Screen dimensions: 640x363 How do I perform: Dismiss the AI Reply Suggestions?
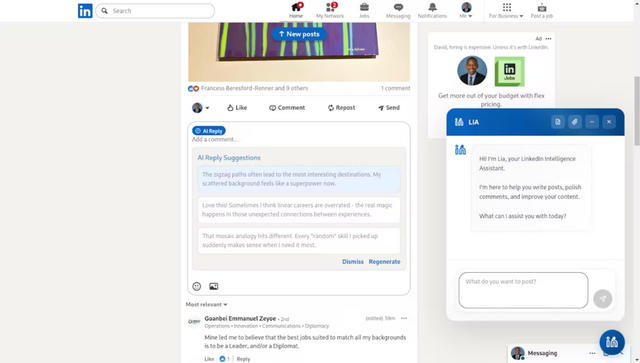pos(353,261)
